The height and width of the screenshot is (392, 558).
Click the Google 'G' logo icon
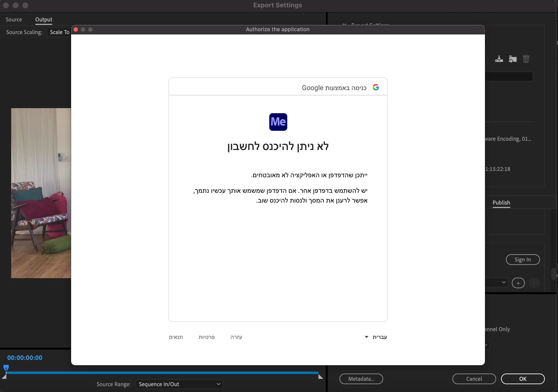[x=376, y=87]
